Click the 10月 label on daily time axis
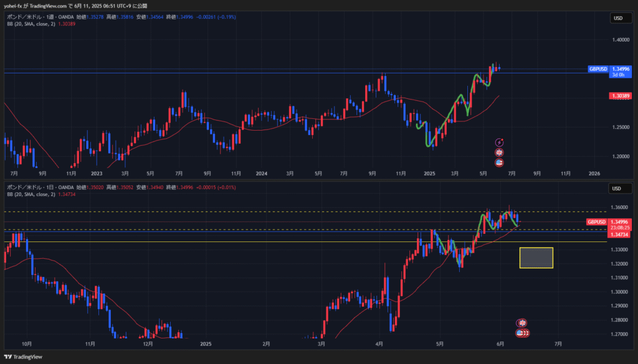This screenshot has height=364, width=638. click(27, 344)
